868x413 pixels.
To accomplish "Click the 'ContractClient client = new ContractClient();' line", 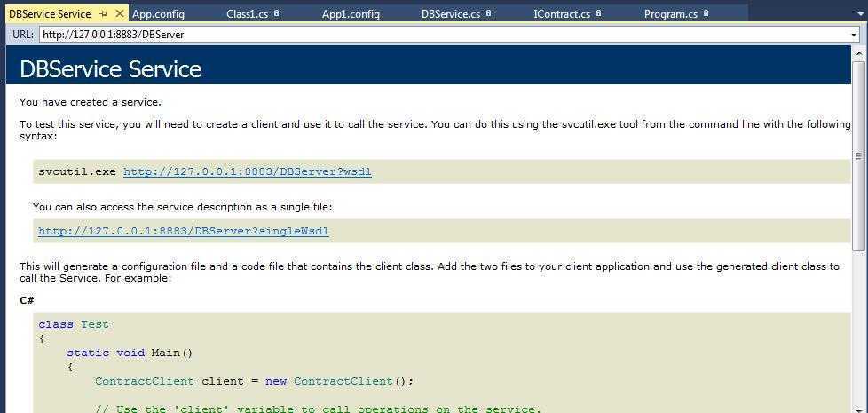I will 254,381.
